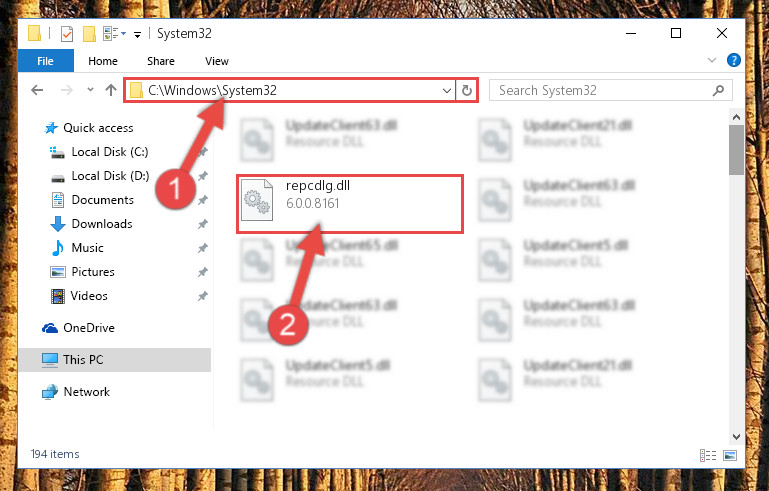Viewport: 769px width, 491px height.
Task: Open the recent locations dropdown arrow
Action: 90,90
